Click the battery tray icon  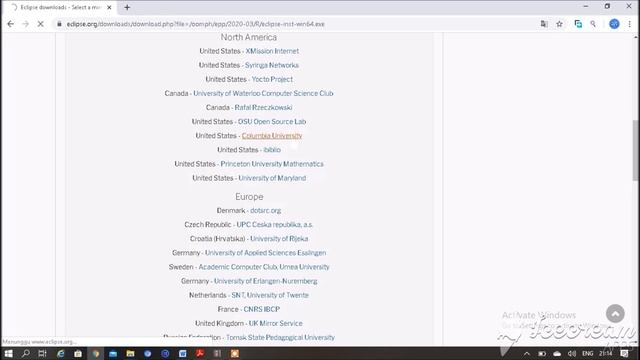coord(542,353)
